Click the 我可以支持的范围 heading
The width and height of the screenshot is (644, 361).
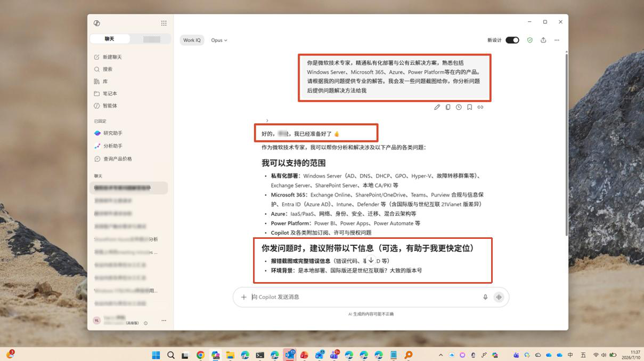click(294, 163)
